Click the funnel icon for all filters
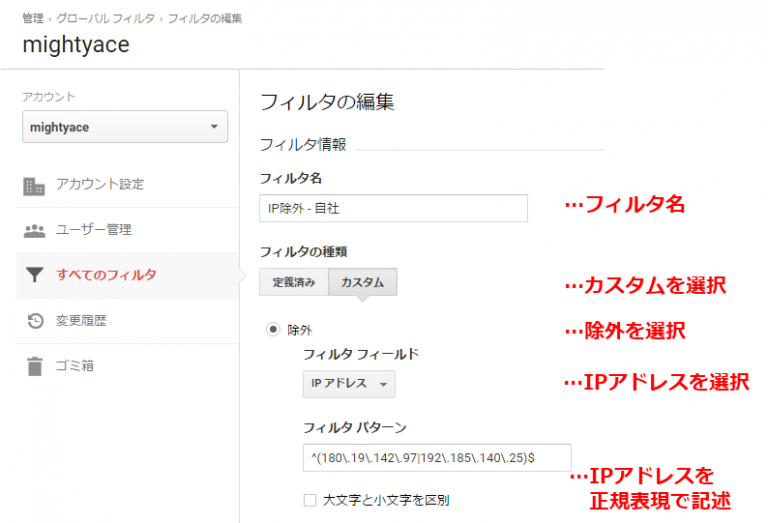 (34, 275)
